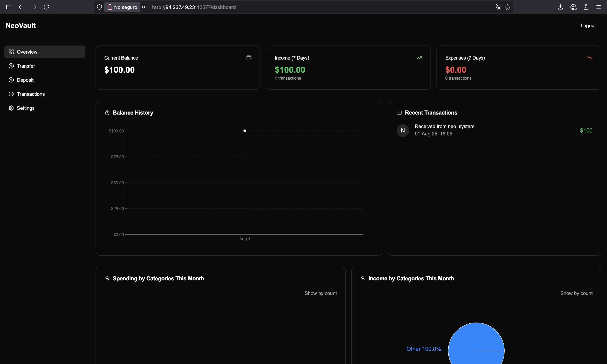Image resolution: width=607 pixels, height=364 pixels.
Task: Click the browser forward arrow
Action: 34,7
